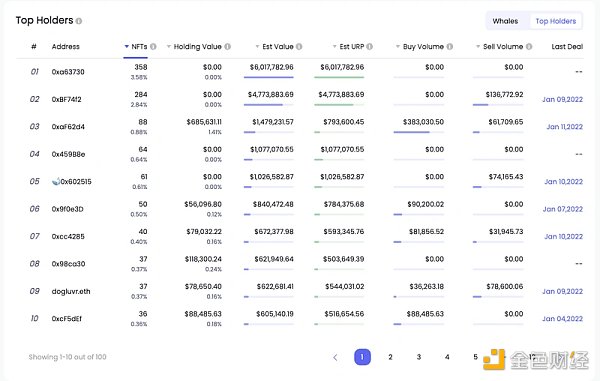Go to page 4 of results
The image size is (600, 381).
(x=447, y=357)
